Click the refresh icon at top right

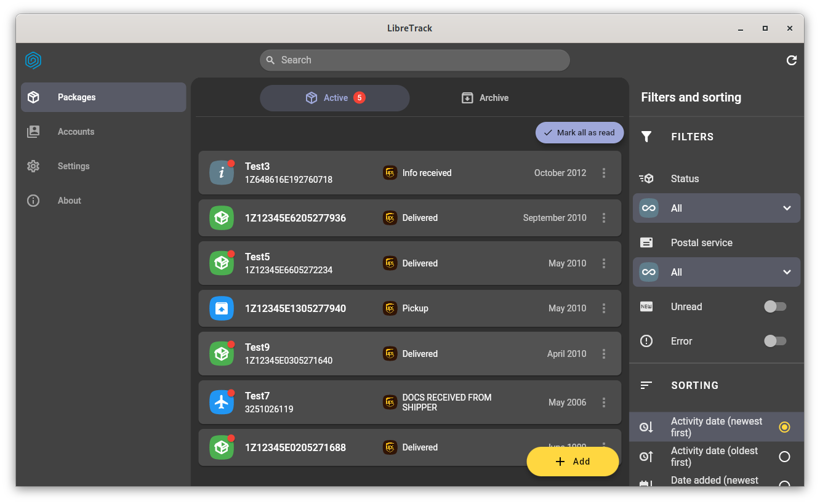tap(792, 60)
